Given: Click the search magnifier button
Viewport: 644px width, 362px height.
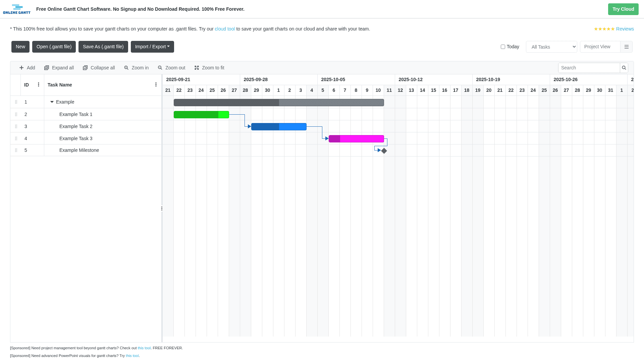Looking at the screenshot, I should [624, 68].
